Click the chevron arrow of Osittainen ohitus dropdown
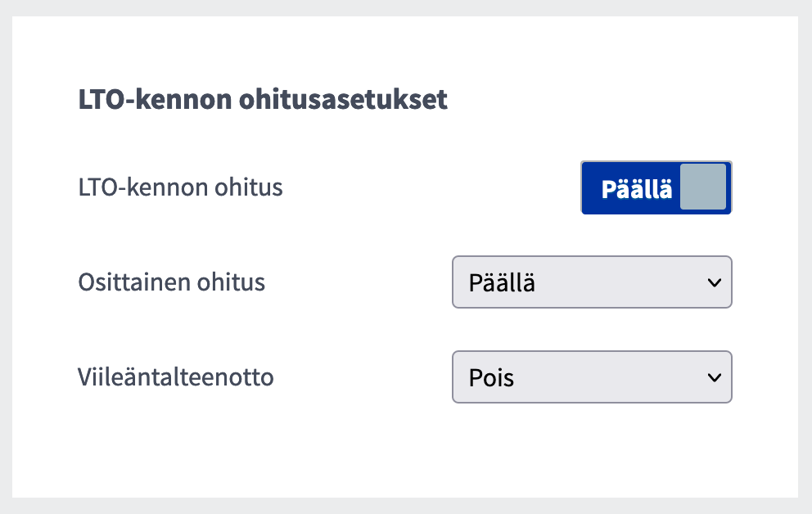The image size is (812, 514). click(x=714, y=282)
